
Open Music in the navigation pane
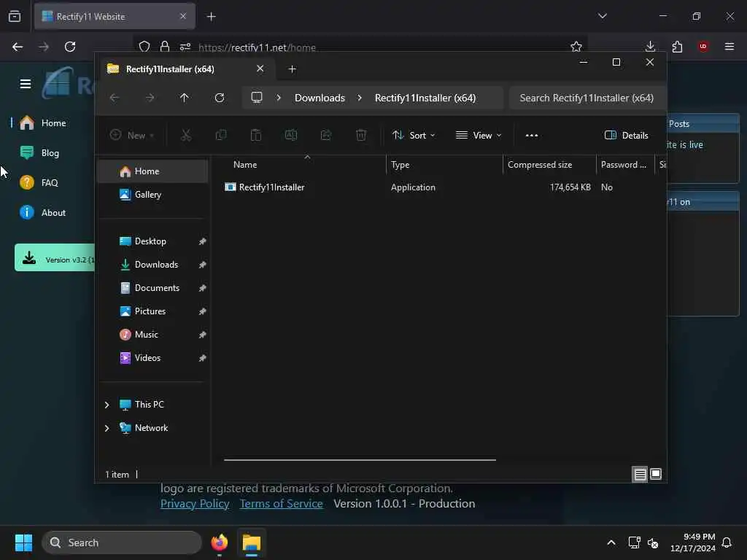[x=152, y=334]
